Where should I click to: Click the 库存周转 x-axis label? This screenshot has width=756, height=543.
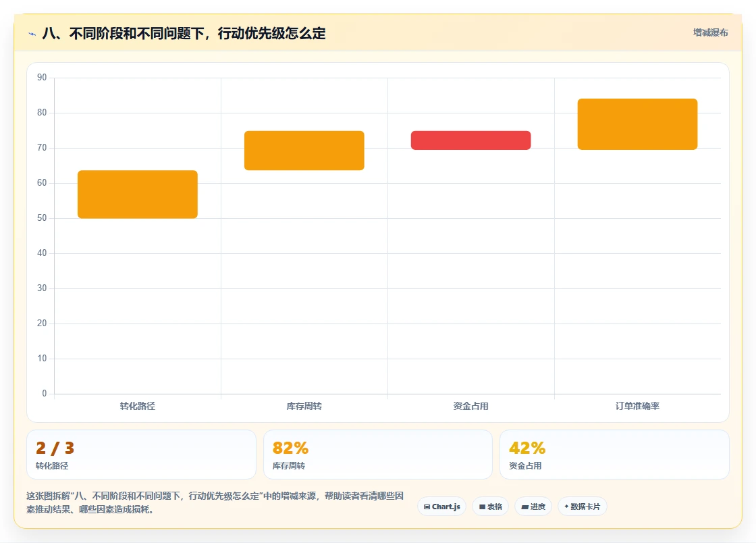[304, 406]
